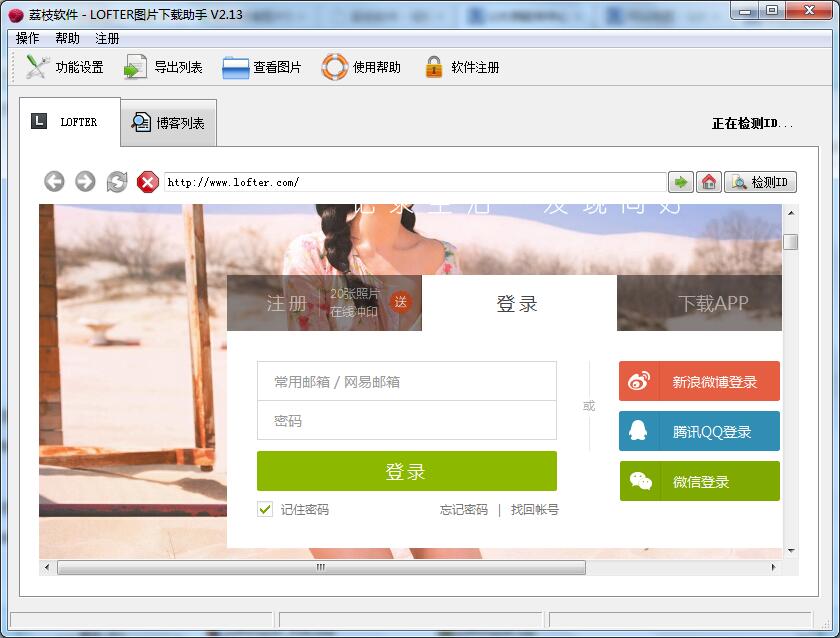This screenshot has height=638, width=840.
Task: Refresh the embedded browser page
Action: click(117, 181)
